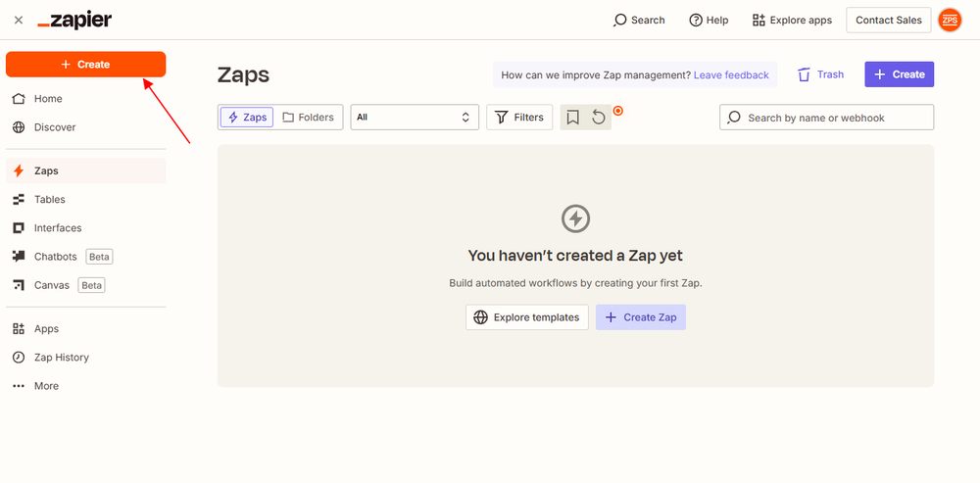The height and width of the screenshot is (483, 980).
Task: Open the ZPS account avatar menu
Action: (950, 20)
